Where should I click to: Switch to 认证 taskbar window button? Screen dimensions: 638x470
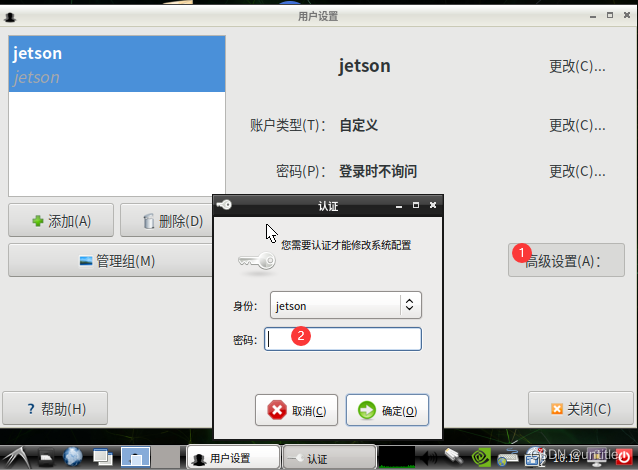pyautogui.click(x=329, y=458)
